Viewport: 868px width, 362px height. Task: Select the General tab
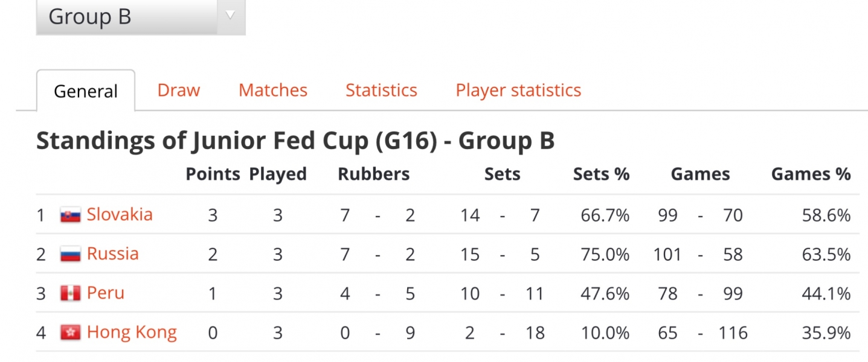coord(86,91)
